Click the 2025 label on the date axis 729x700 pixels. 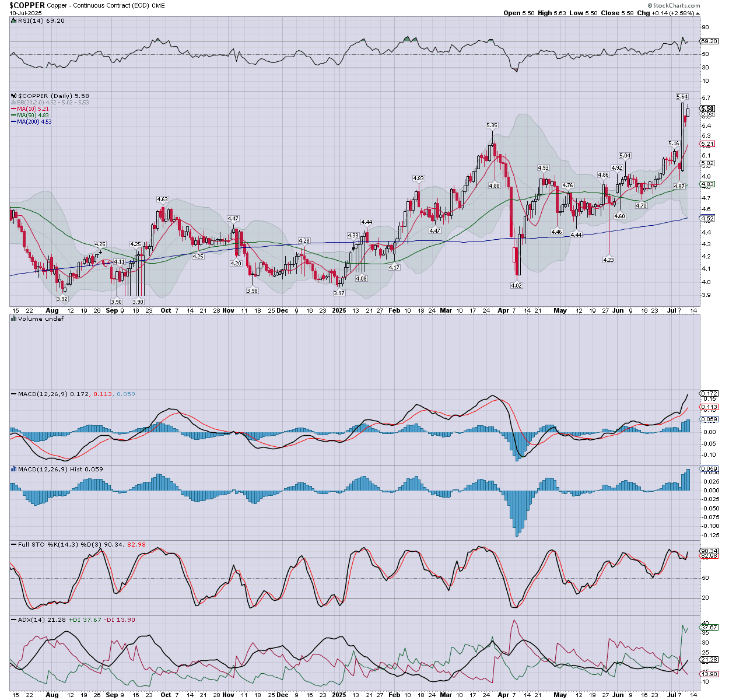coord(339,310)
